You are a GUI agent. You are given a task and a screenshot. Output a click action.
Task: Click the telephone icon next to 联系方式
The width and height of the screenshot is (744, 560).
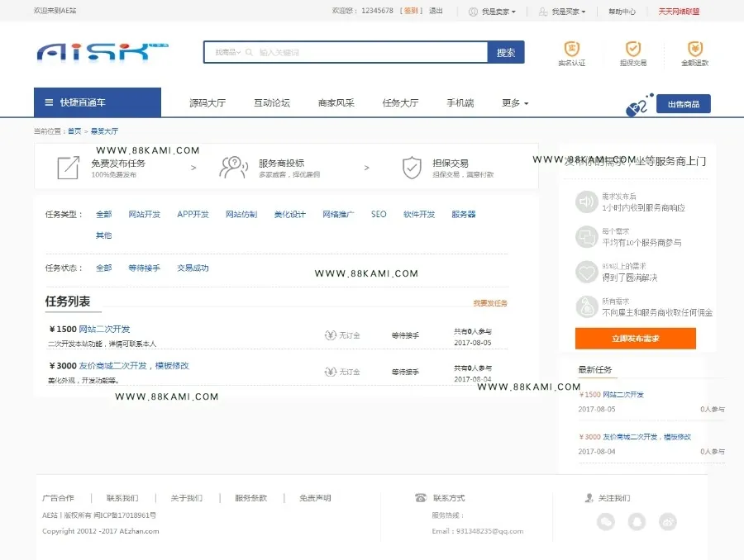[x=421, y=497]
